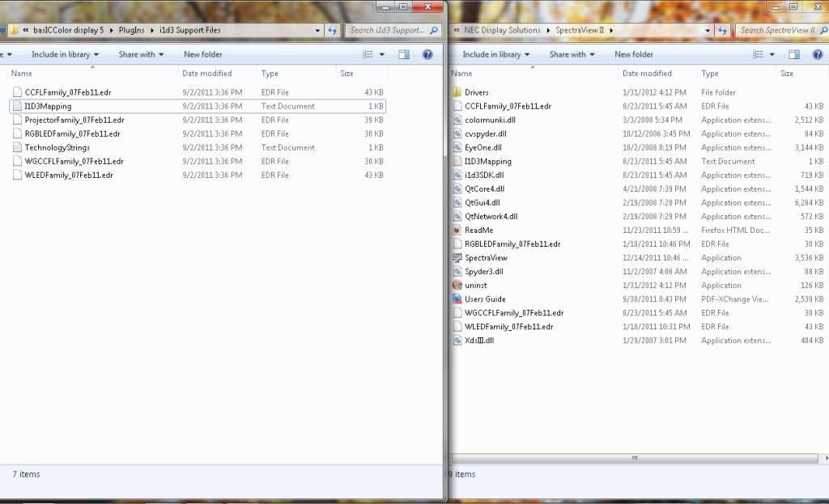
Task: Click horizontal scrollbar in SpectraView II window
Action: pos(635,458)
